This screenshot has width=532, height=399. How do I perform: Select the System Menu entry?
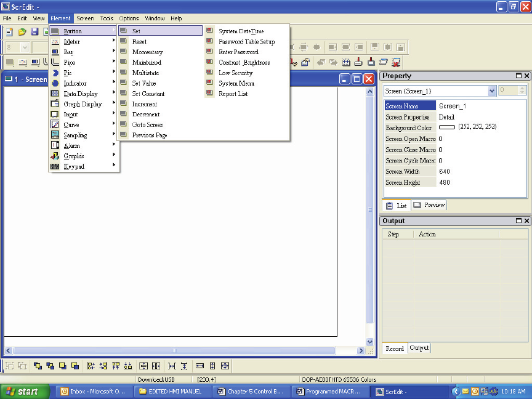pos(236,83)
